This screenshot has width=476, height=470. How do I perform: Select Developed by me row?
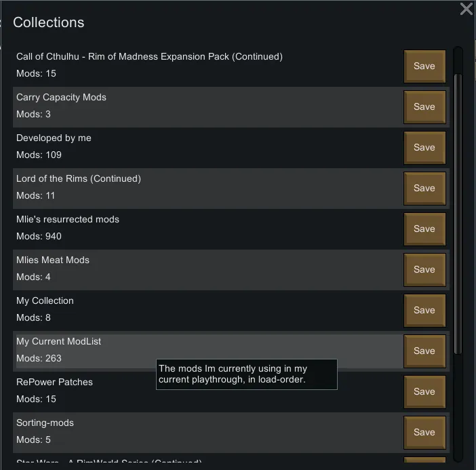click(x=203, y=147)
